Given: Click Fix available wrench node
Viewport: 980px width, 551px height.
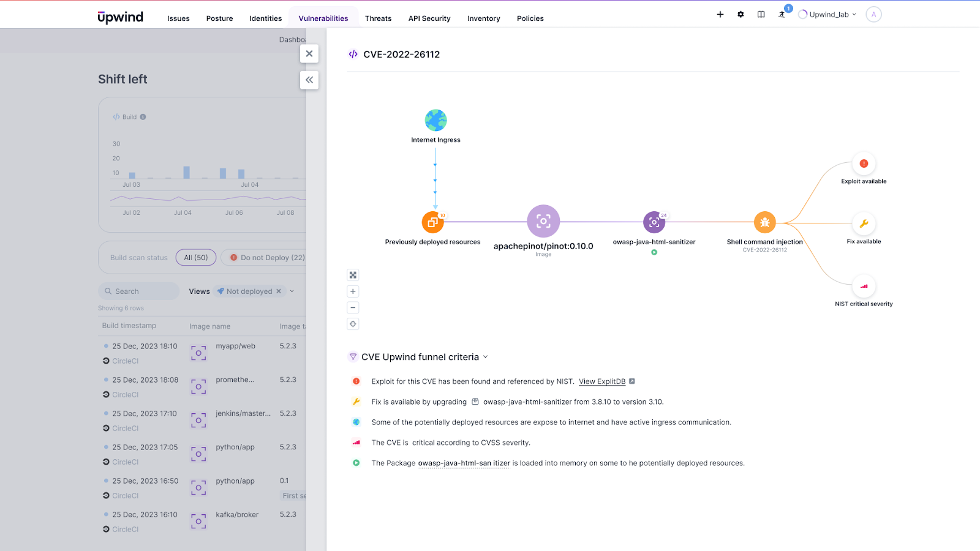Looking at the screenshot, I should 864,223.
